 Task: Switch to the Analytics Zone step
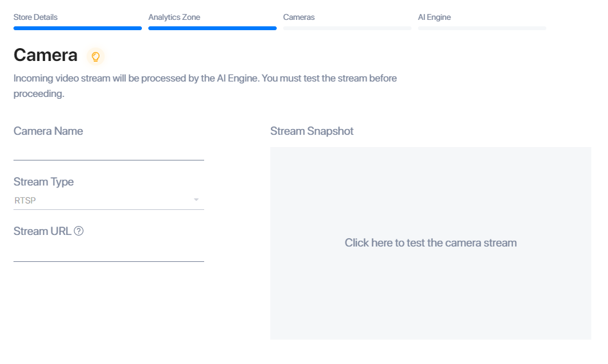pyautogui.click(x=174, y=17)
